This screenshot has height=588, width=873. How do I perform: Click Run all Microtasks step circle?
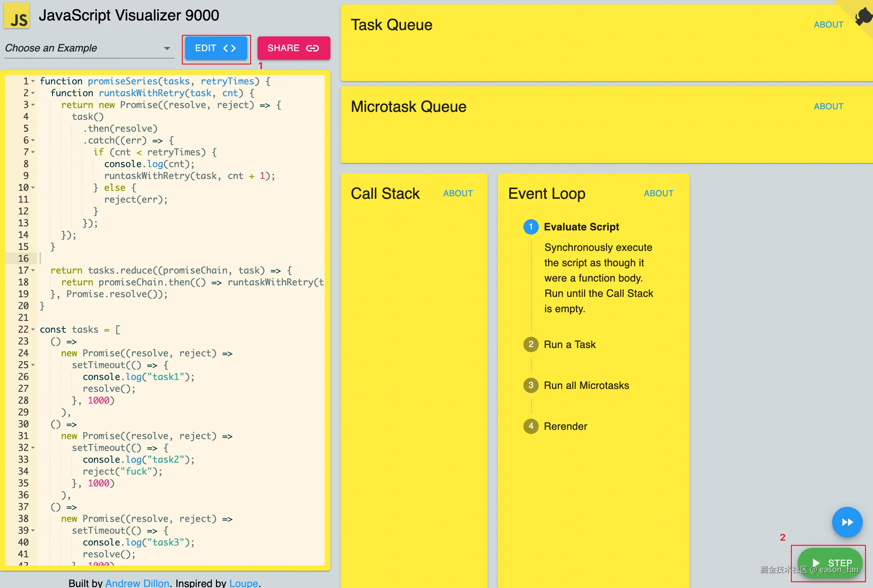coord(531,385)
